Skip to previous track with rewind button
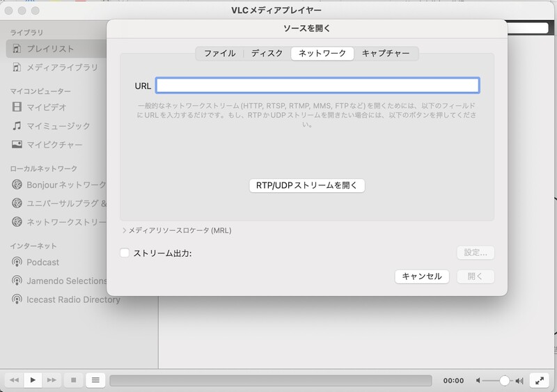Viewport: 557px width, 392px height. (x=14, y=380)
